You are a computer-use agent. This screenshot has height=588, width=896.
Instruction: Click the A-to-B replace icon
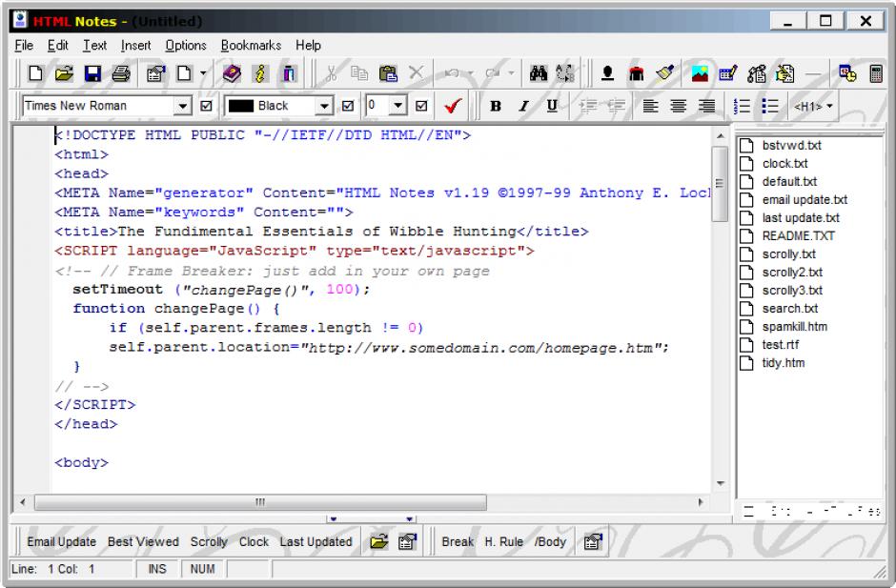click(x=565, y=73)
